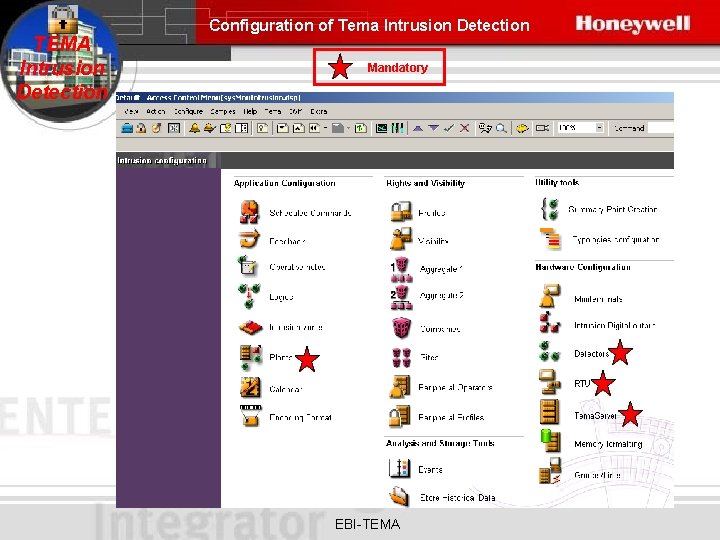This screenshot has width=720, height=540.
Task: Open the Operator notes icon
Action: coord(248,266)
